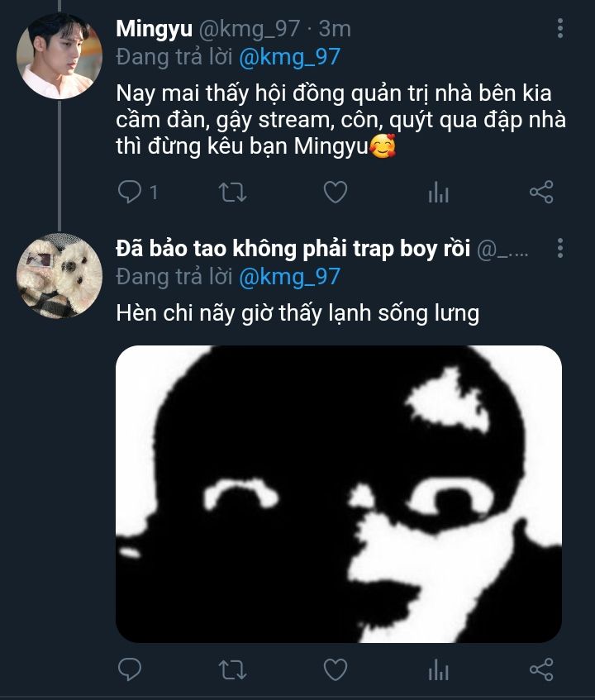Reply to the trap boy user's tweet

point(131,669)
